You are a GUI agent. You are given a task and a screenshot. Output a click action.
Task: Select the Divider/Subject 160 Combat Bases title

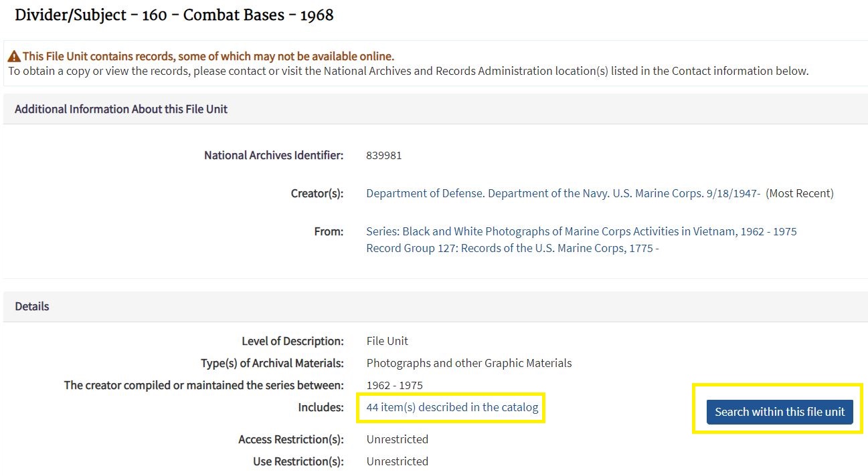(174, 14)
